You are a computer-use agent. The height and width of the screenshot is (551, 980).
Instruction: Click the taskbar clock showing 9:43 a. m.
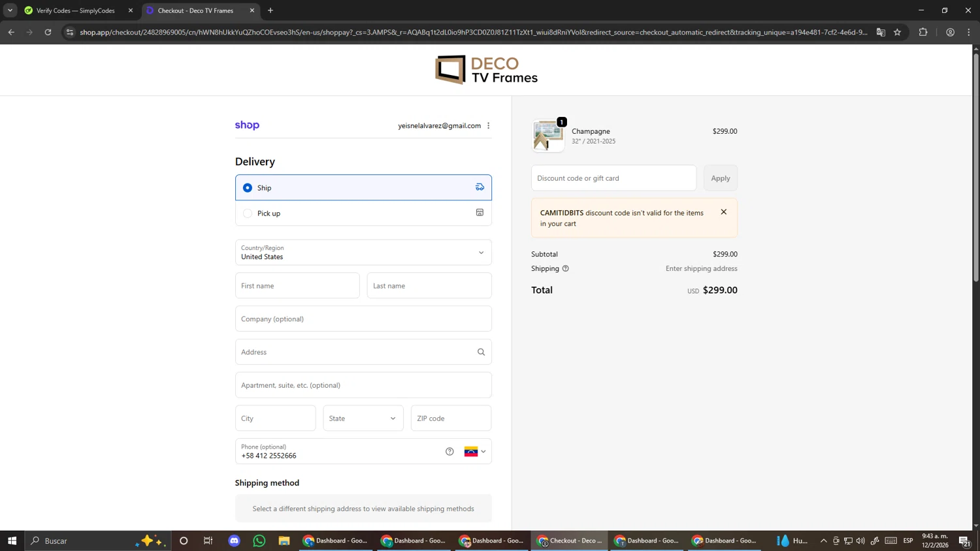tap(935, 541)
